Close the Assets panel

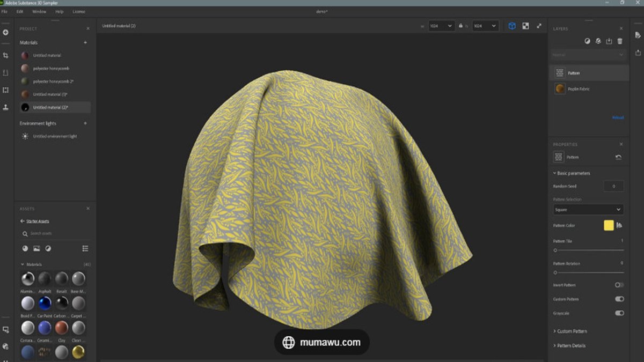click(x=88, y=209)
